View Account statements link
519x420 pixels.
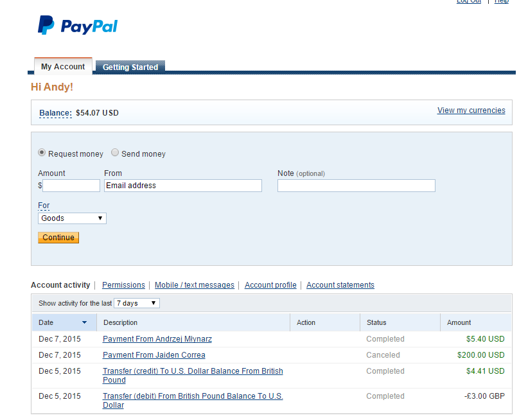[340, 285]
